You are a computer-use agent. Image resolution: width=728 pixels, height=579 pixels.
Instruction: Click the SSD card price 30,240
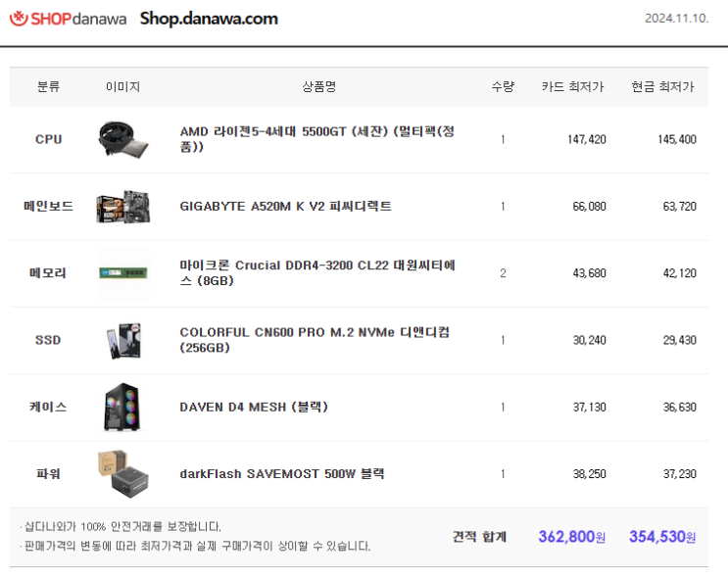[x=589, y=340]
